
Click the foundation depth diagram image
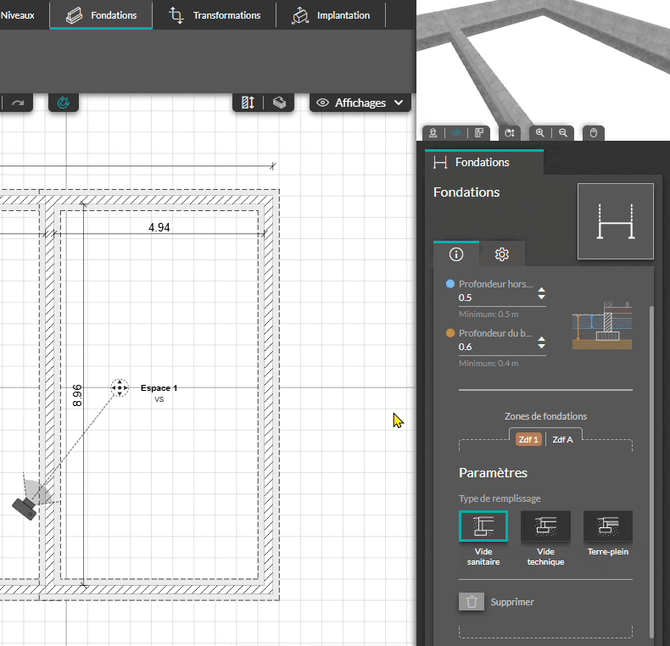pyautogui.click(x=602, y=326)
